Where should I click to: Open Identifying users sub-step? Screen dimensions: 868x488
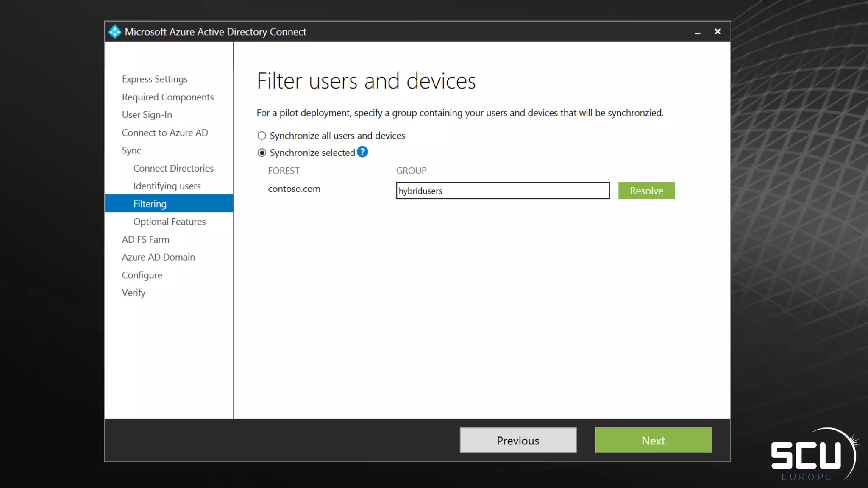[167, 186]
